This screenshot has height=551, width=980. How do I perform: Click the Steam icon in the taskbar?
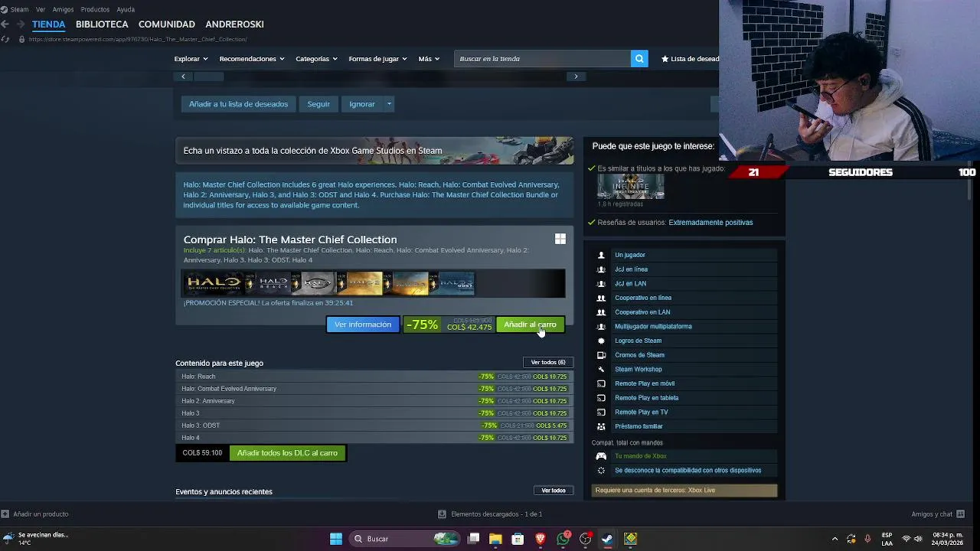click(x=607, y=539)
